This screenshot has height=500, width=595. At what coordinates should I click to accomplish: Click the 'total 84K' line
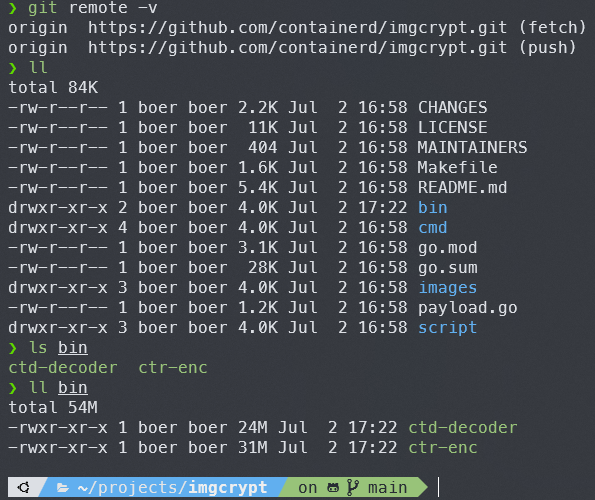[53, 88]
